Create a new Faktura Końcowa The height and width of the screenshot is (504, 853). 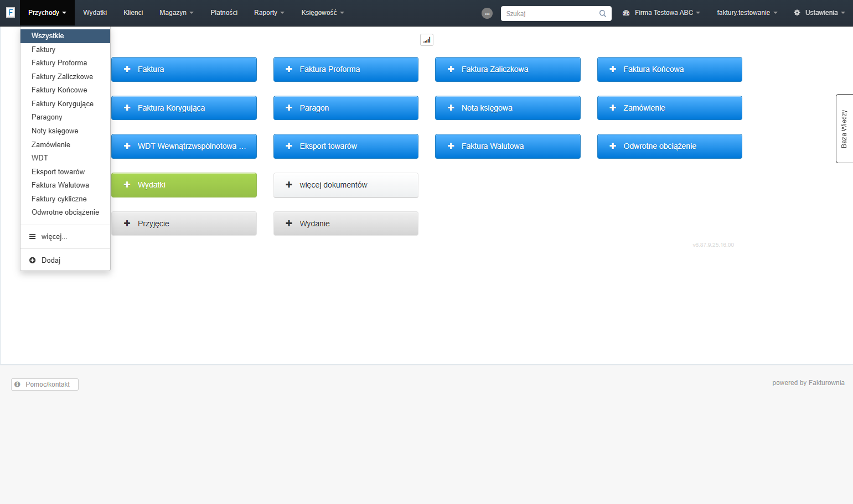pos(670,69)
